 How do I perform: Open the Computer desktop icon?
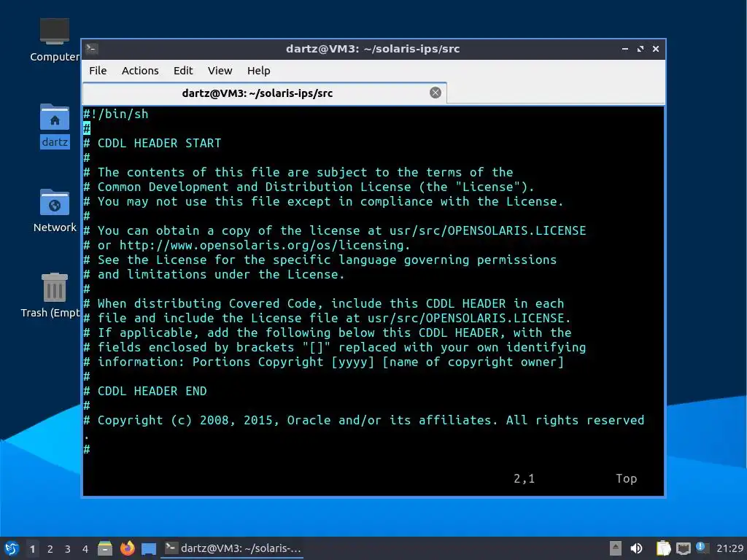pos(54,40)
